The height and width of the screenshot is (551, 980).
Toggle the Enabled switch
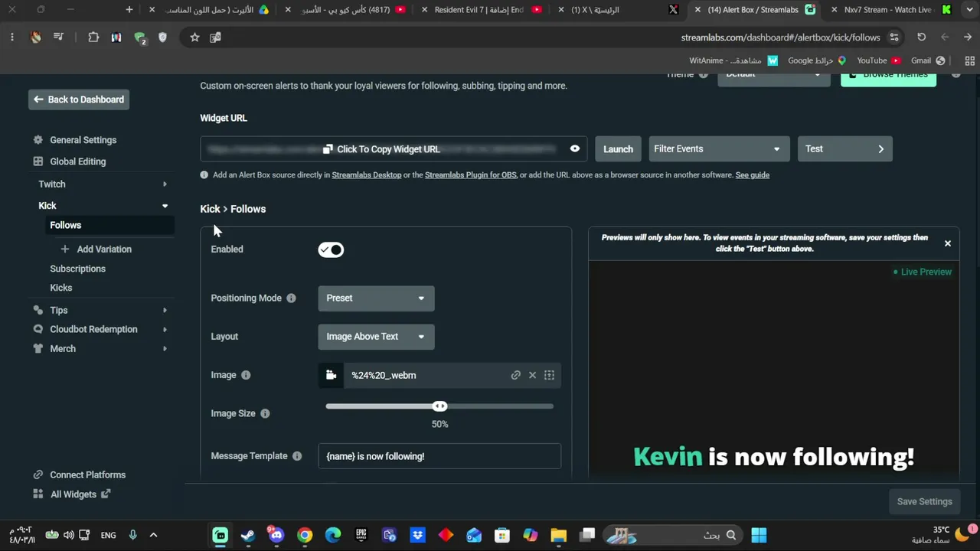331,250
